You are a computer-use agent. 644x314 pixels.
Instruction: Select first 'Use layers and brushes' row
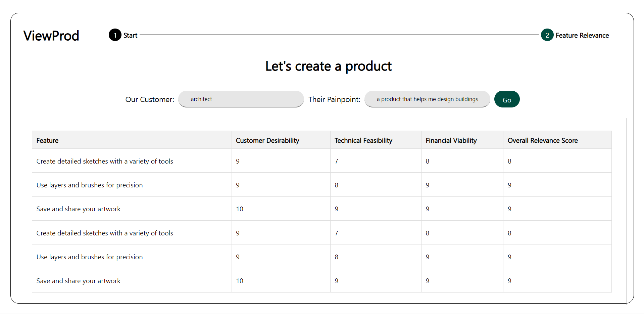point(90,185)
